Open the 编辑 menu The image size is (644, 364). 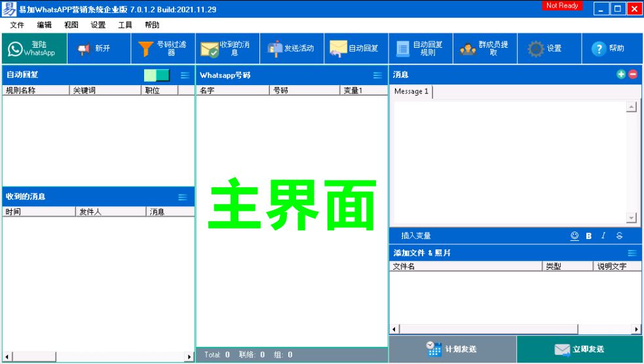[x=45, y=25]
